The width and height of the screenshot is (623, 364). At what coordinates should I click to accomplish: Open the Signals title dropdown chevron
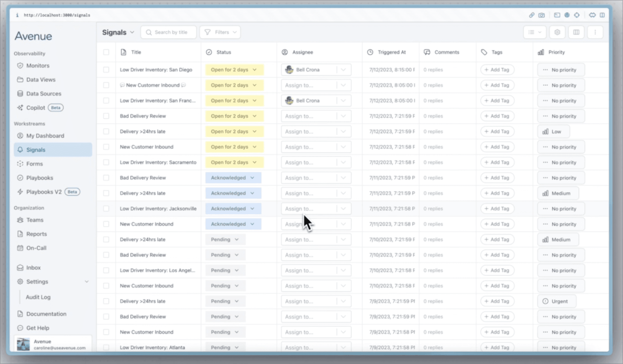pyautogui.click(x=132, y=32)
